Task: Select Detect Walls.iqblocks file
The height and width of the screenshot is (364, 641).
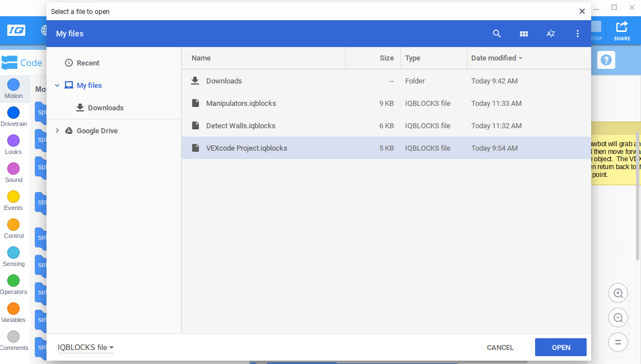Action: [x=241, y=125]
